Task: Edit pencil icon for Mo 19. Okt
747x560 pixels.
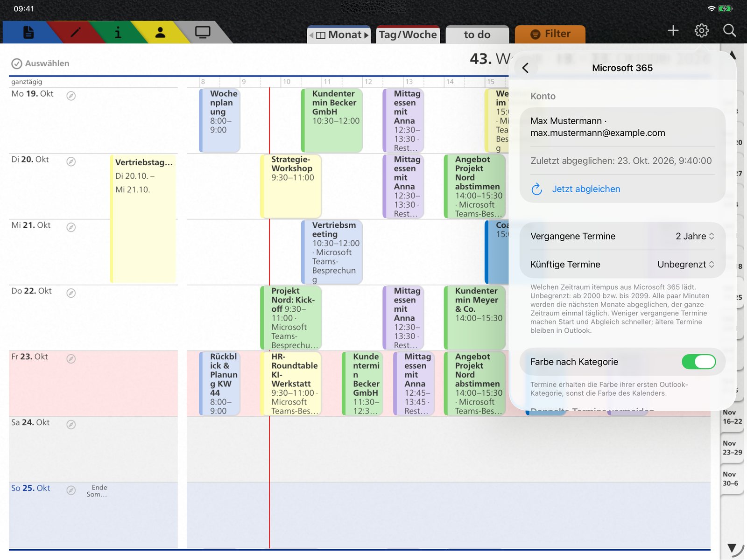Action: pyautogui.click(x=71, y=96)
